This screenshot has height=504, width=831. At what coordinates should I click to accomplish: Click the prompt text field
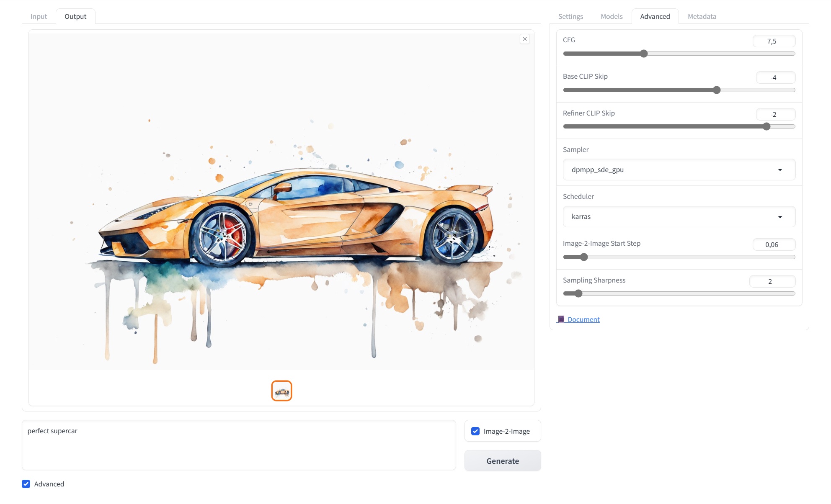(239, 445)
